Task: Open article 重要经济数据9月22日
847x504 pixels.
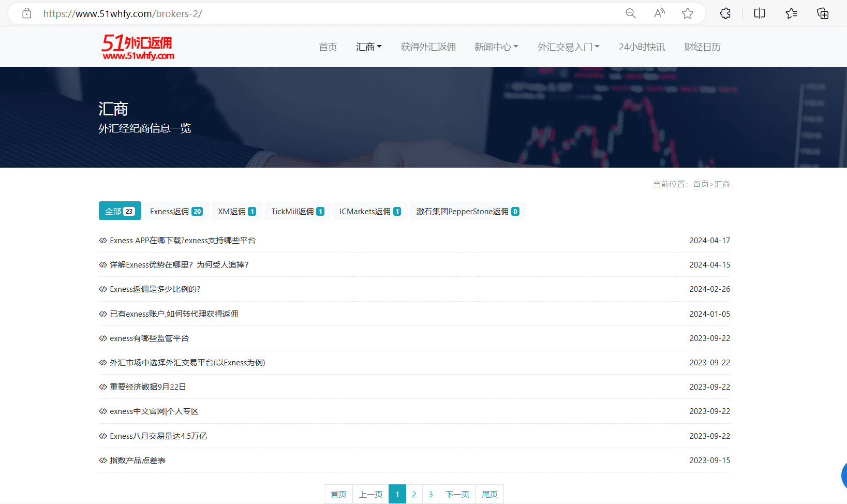Action: (148, 387)
